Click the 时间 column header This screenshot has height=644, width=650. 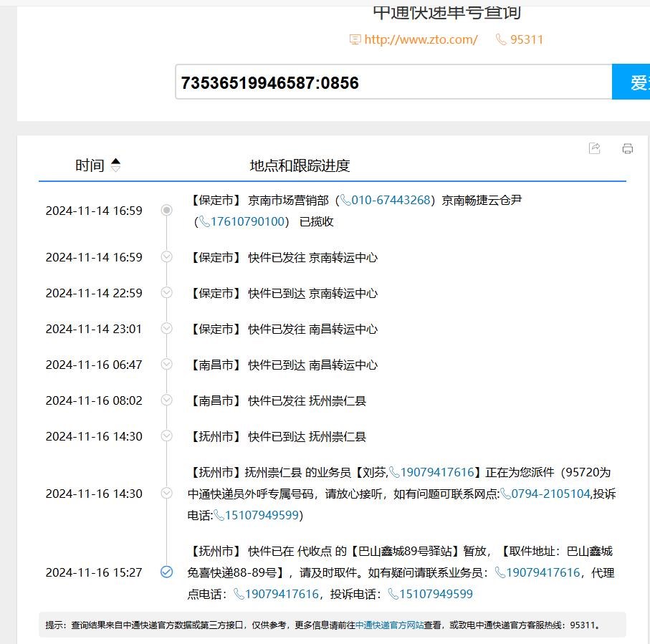coord(90,165)
